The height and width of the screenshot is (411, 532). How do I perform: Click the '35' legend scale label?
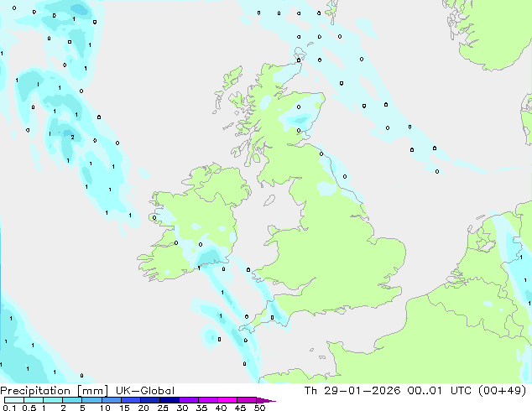pos(201,408)
